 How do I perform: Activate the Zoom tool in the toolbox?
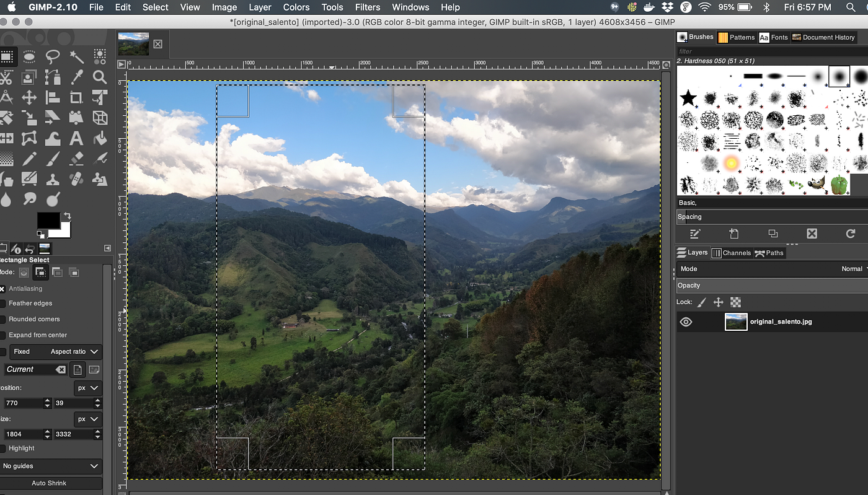tap(98, 77)
